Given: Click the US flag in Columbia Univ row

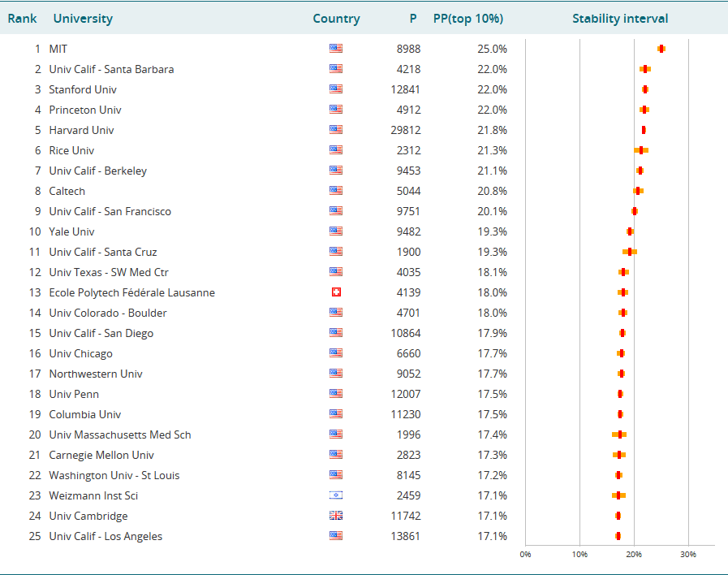Looking at the screenshot, I should click(336, 414).
